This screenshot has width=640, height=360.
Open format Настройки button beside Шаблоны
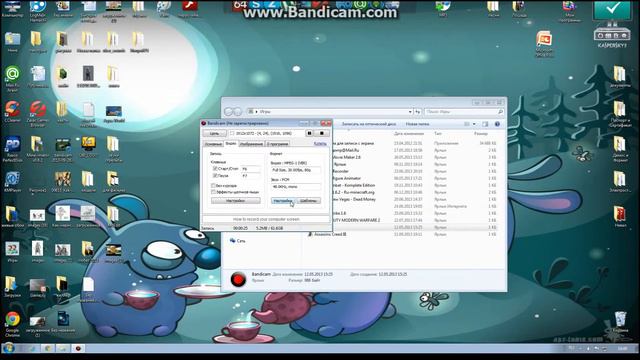(x=282, y=201)
